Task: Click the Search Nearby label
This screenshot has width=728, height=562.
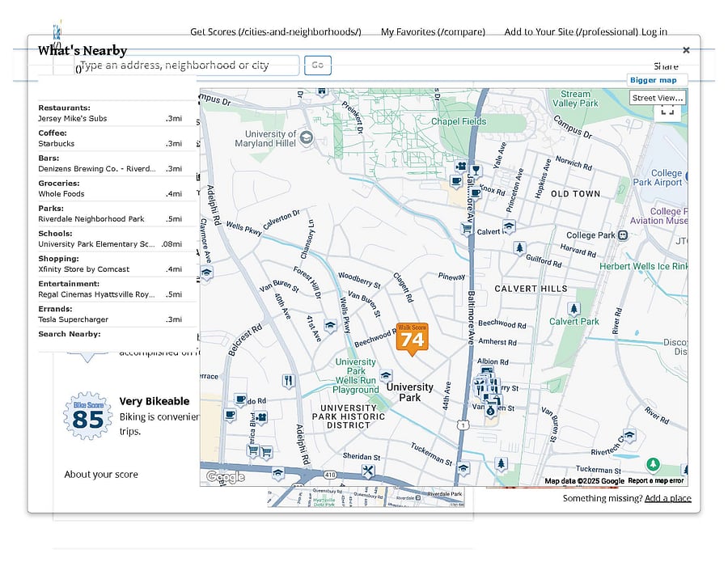Action: tap(70, 334)
